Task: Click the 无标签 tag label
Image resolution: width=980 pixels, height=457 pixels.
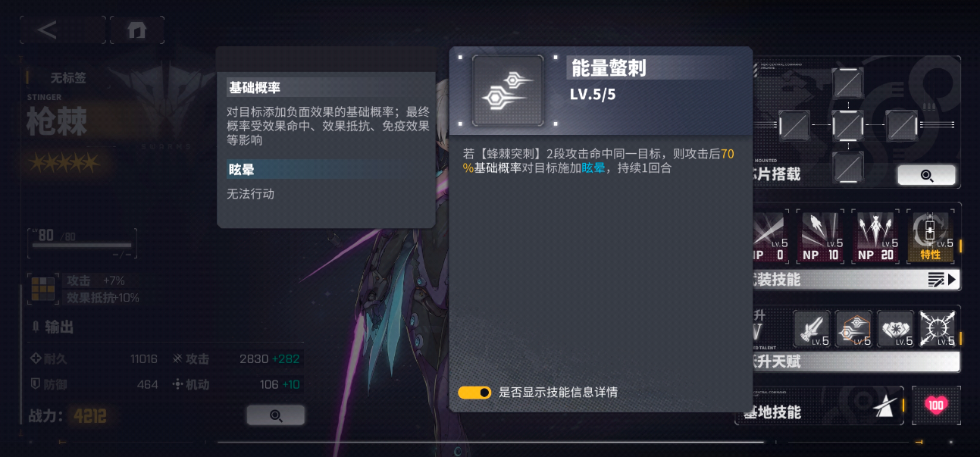Action: coord(67,77)
